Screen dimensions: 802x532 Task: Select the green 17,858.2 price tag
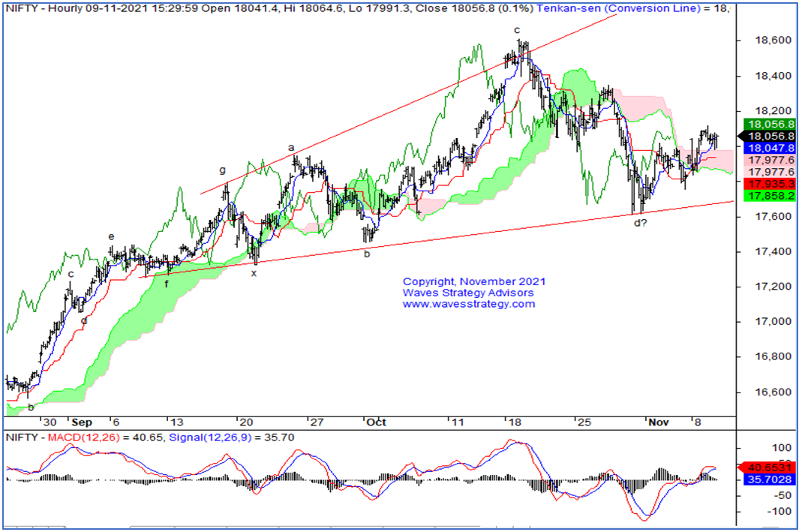(x=770, y=196)
